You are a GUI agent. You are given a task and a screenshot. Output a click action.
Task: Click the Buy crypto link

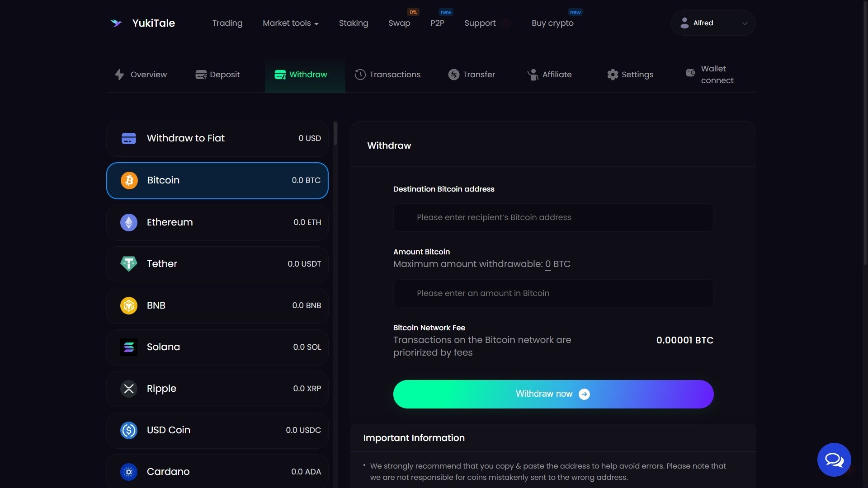tap(552, 23)
